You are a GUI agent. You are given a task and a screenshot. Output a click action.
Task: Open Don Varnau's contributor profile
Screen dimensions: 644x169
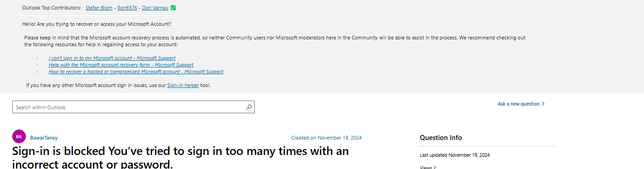click(x=155, y=8)
